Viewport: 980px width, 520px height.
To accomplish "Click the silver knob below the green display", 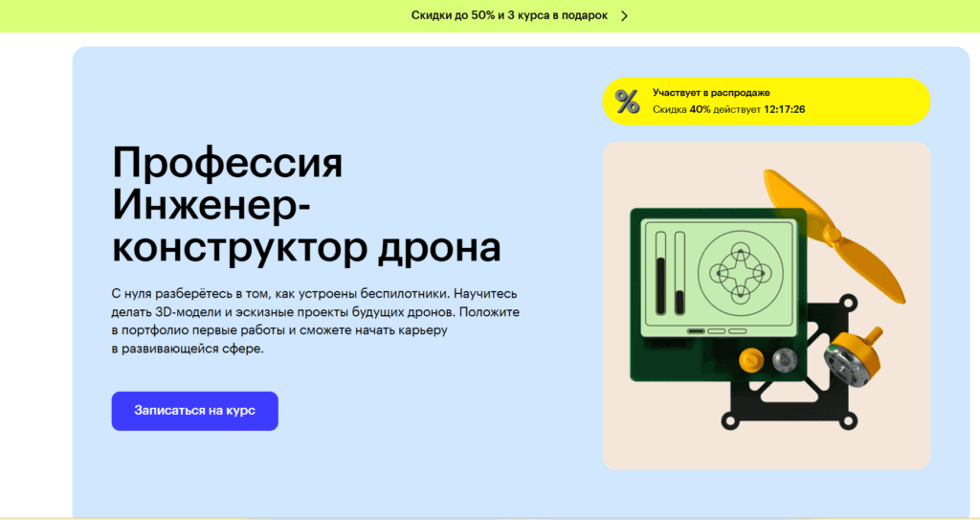I will (x=785, y=359).
